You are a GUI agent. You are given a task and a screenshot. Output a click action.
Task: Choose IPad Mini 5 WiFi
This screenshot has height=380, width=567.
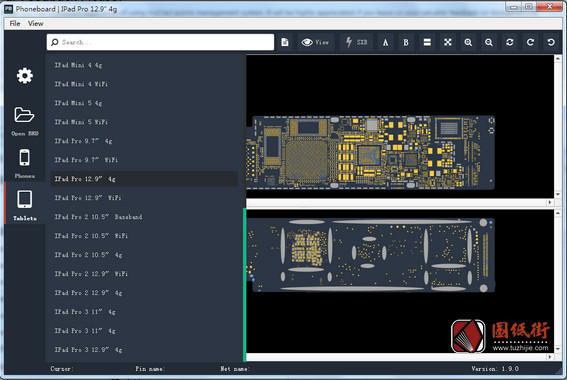click(x=144, y=122)
